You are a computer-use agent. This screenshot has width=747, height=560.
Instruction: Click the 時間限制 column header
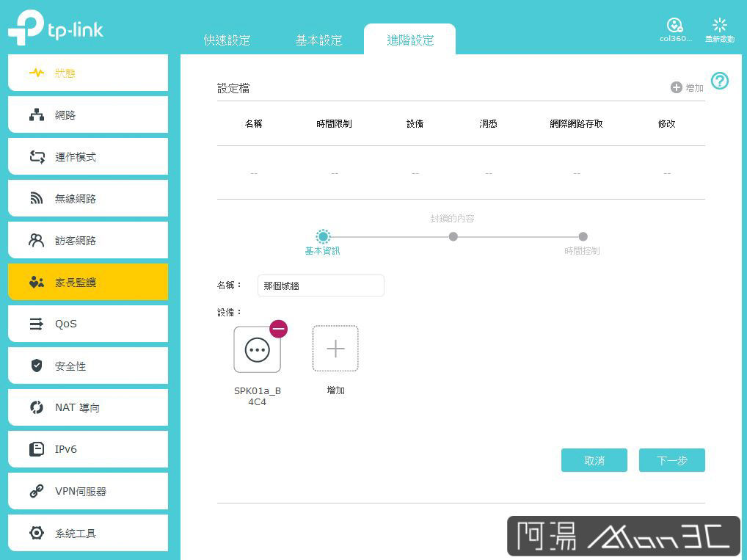(334, 124)
